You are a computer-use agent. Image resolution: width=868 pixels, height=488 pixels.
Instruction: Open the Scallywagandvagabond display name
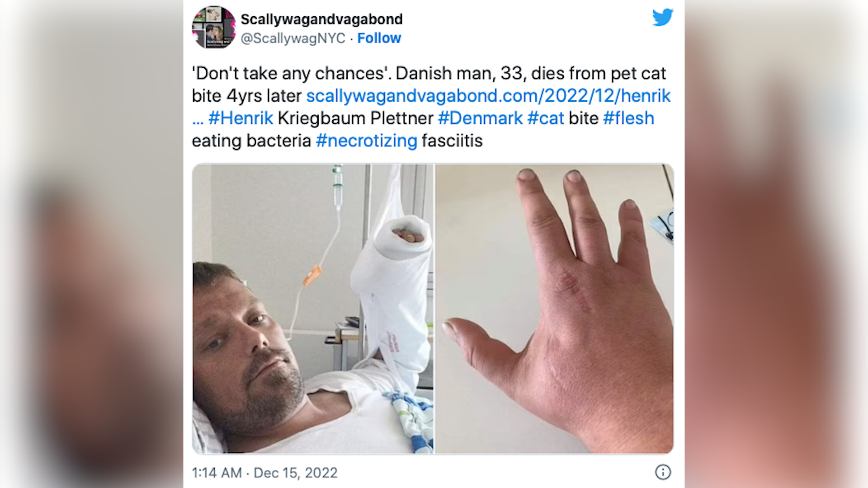321,19
